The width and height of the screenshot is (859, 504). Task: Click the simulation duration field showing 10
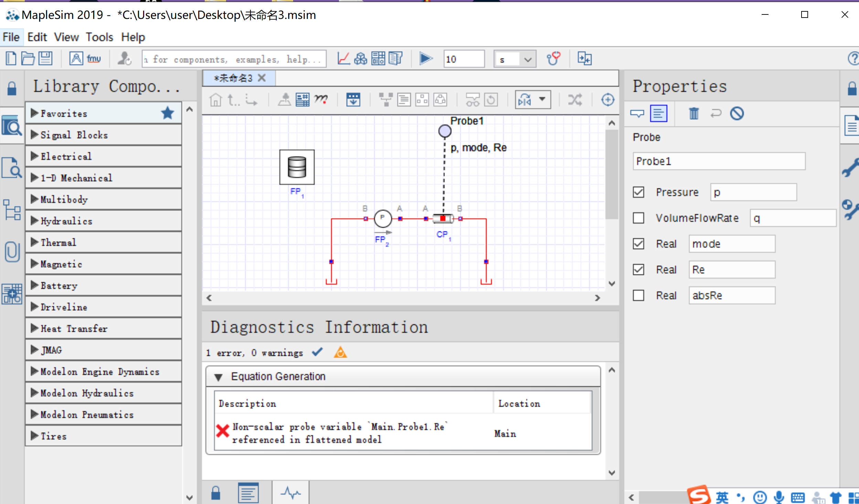(464, 59)
